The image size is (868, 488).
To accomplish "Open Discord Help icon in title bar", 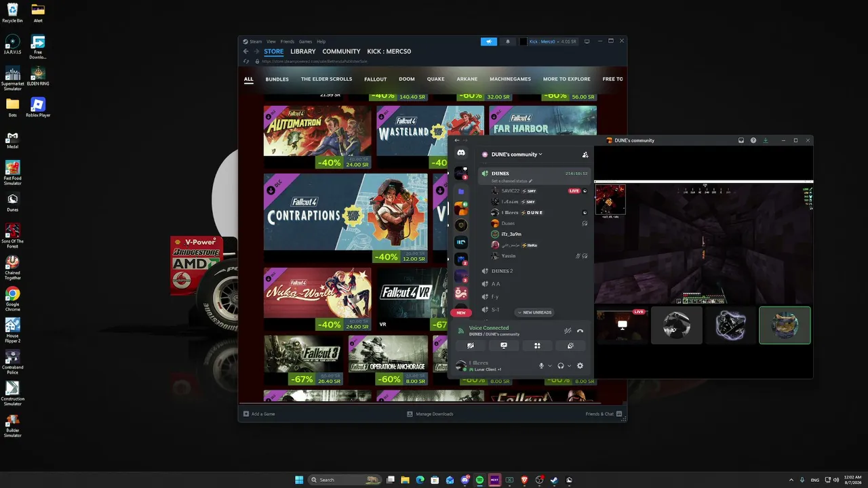I will click(x=753, y=140).
